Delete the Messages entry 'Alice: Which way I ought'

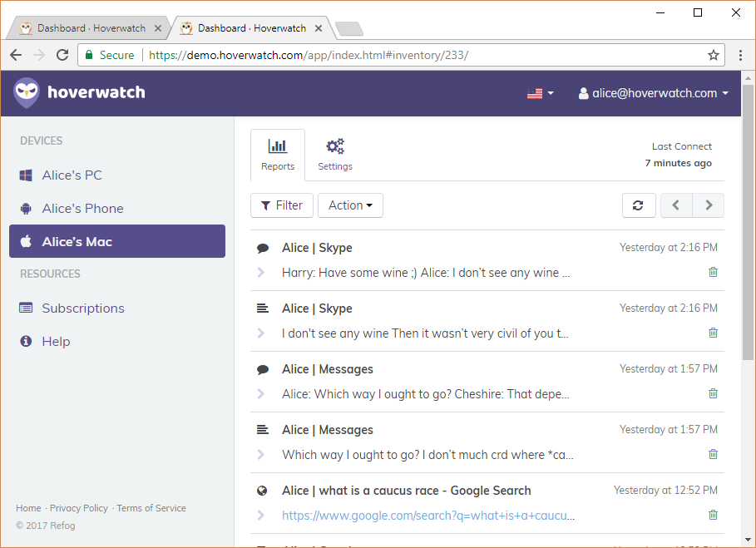(x=713, y=393)
